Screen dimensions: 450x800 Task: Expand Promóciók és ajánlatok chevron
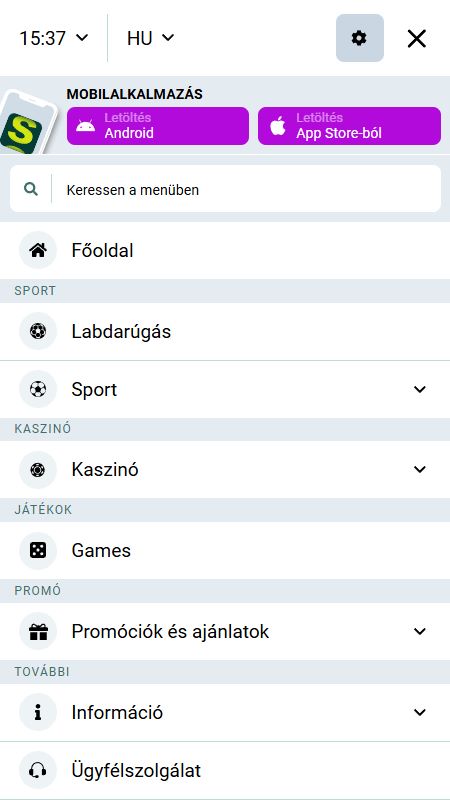click(420, 632)
